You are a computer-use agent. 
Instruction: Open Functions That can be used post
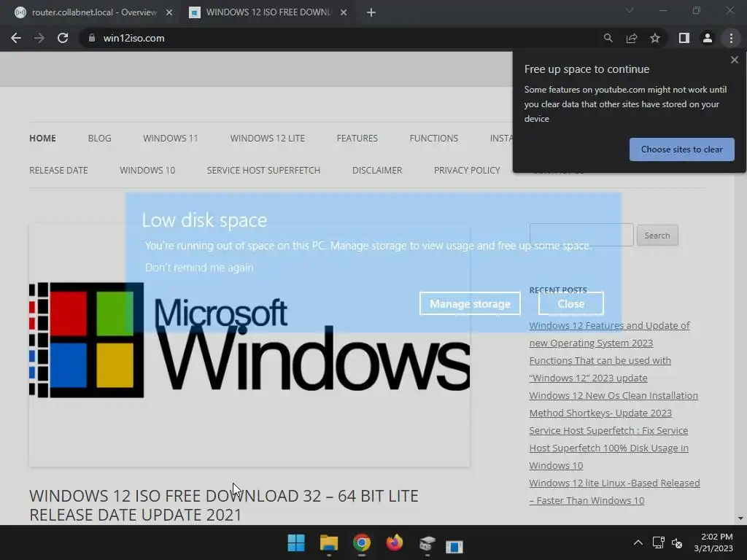[600, 369]
